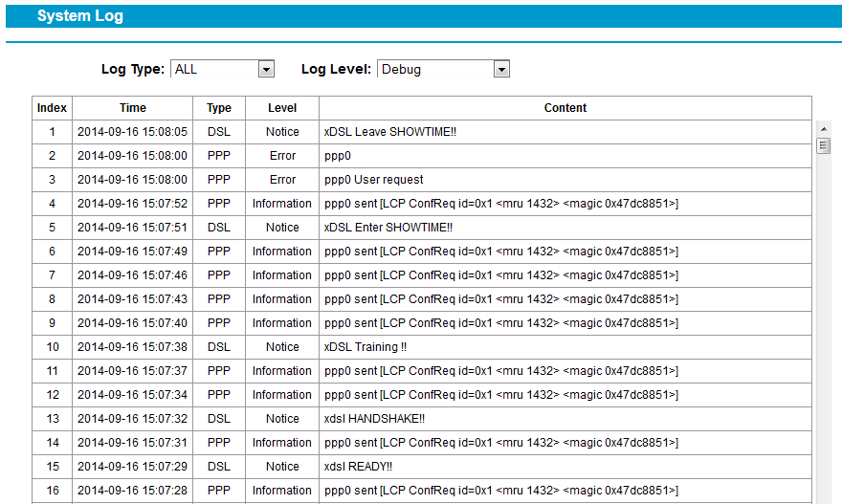Click the Notice level in row 10
The width and height of the screenshot is (842, 504).
282,347
